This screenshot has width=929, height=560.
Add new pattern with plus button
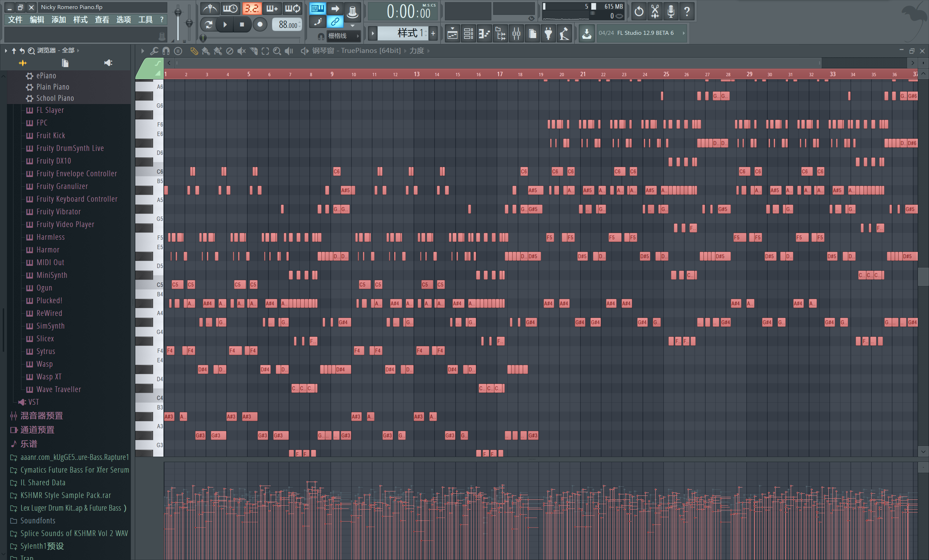pyautogui.click(x=433, y=33)
